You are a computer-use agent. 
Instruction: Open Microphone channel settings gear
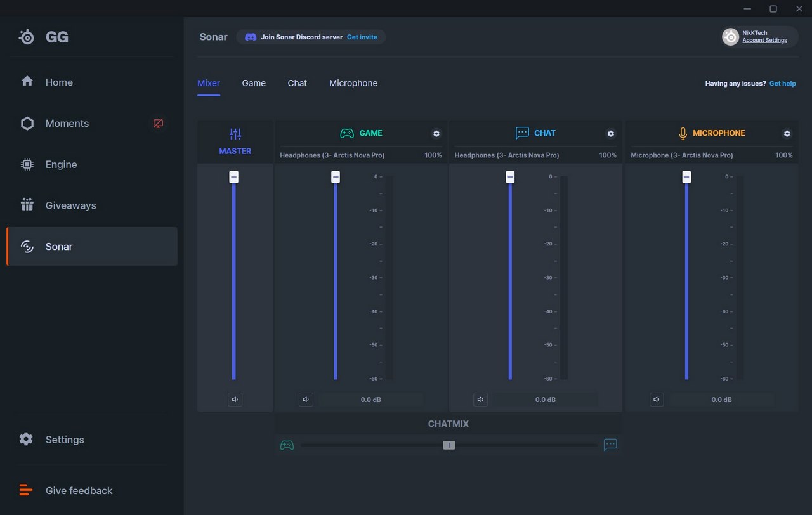pyautogui.click(x=787, y=134)
